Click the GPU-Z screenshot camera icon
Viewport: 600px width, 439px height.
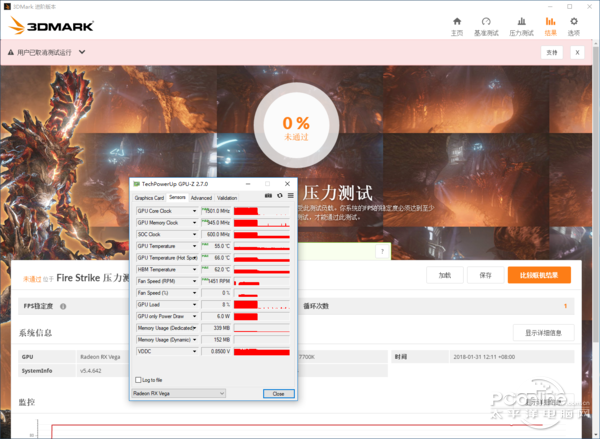click(269, 196)
